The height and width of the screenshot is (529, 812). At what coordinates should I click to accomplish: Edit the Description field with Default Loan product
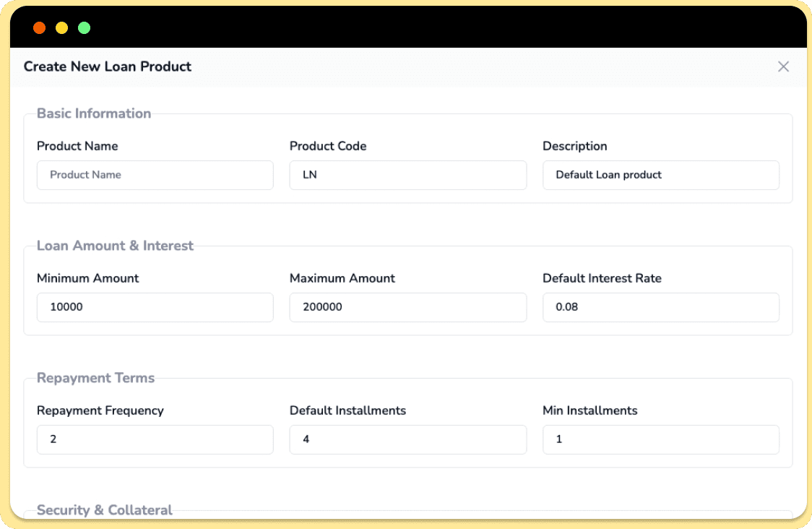pyautogui.click(x=661, y=175)
